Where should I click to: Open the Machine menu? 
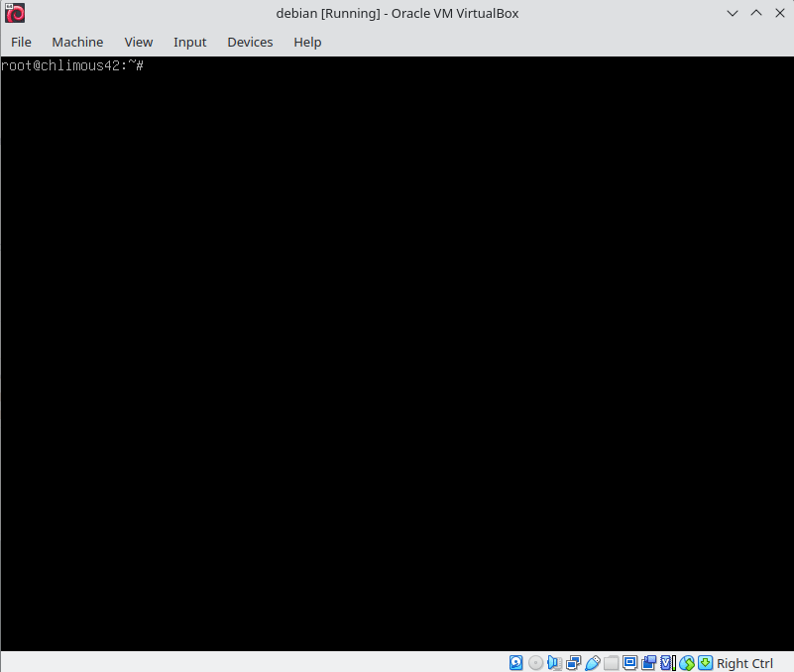coord(77,42)
